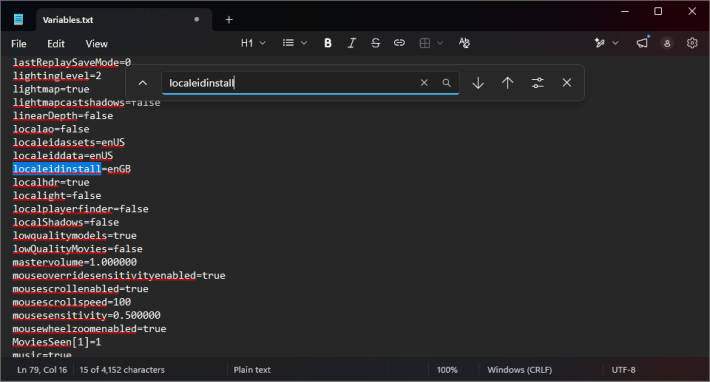Click the clear formatting icon

pos(464,43)
